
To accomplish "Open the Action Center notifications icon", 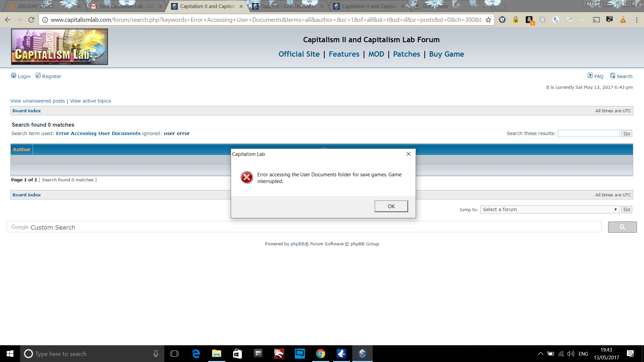I will tap(630, 354).
